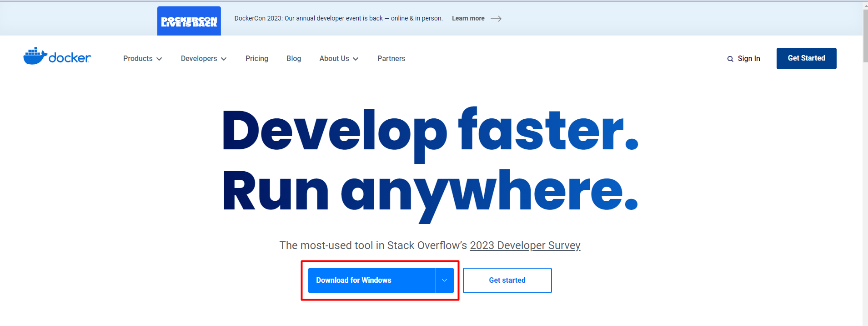Click the DockerCon 2023 announcement text
Viewport: 868px width, 326px height.
point(338,19)
